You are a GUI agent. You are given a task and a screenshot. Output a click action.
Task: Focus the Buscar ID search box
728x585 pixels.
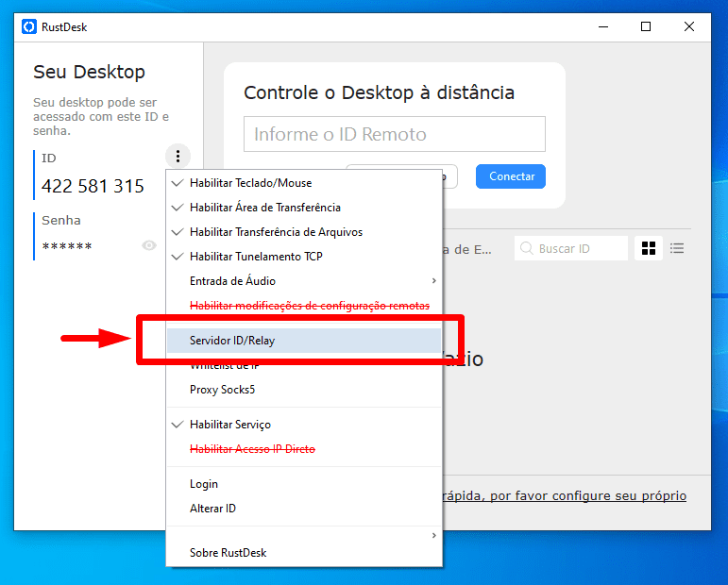pyautogui.click(x=580, y=249)
